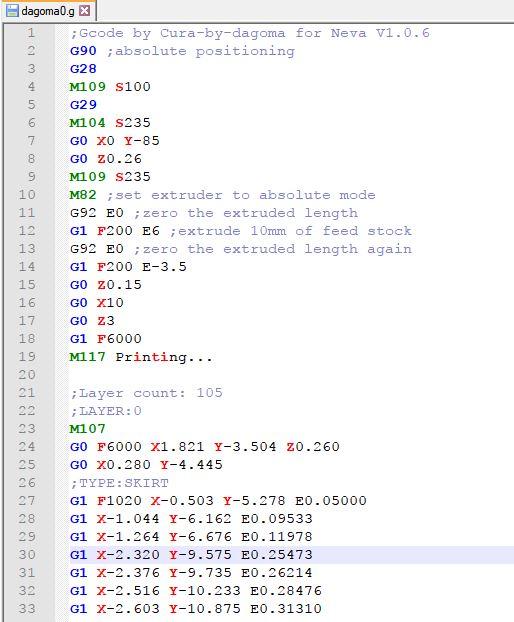Viewport: 514px width, 622px height.
Task: Click the line ending in E0.11978
Action: click(191, 536)
